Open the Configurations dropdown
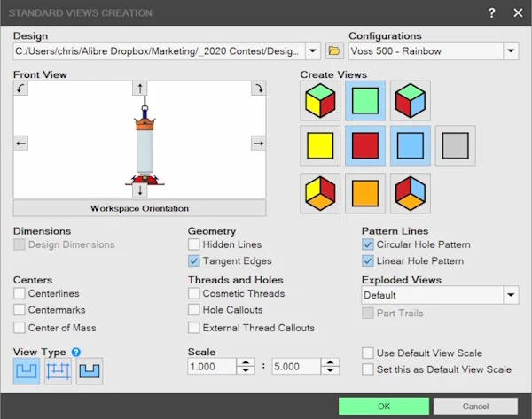532x419 pixels. point(511,51)
